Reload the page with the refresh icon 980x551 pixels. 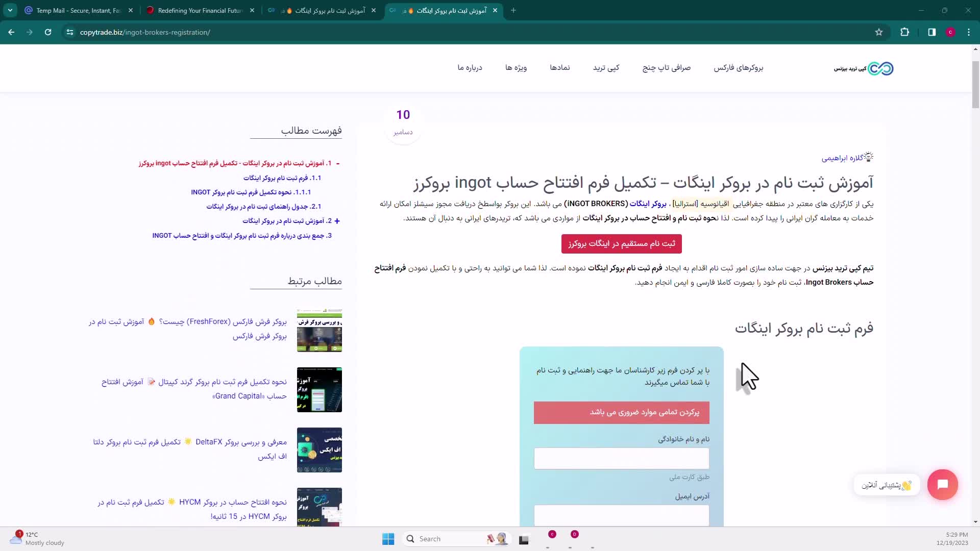pyautogui.click(x=48, y=32)
